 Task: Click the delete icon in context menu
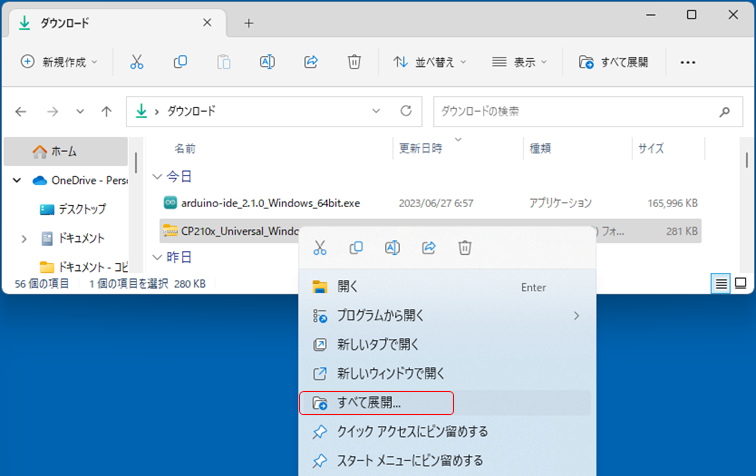point(465,247)
